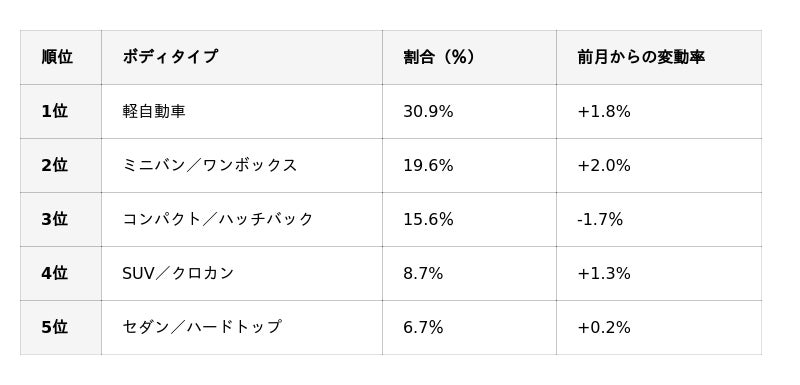
Task: Click the +1.3% change cell
Action: [x=659, y=273]
